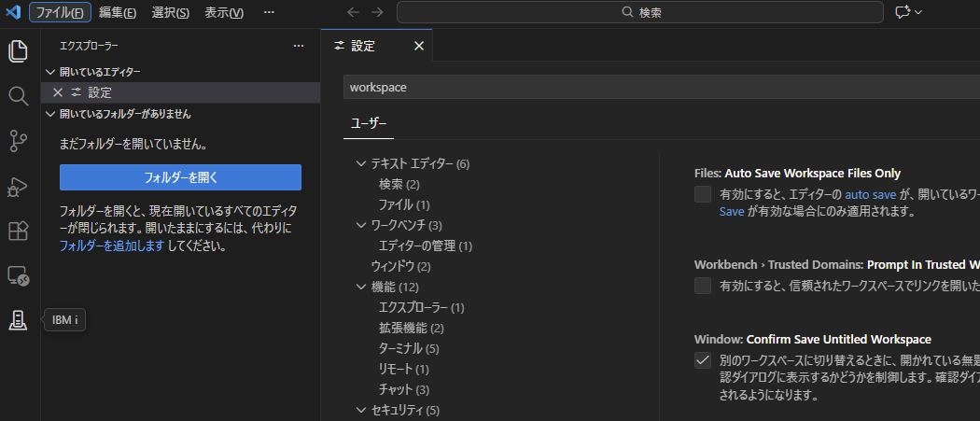Screen dimensions: 980x421
Task: Click the フォルダーを開く button
Action: pos(181,177)
